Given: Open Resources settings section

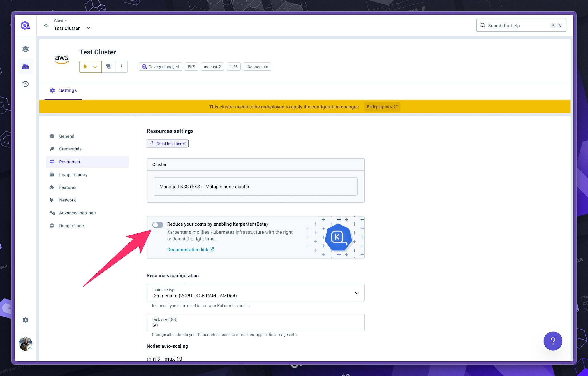Looking at the screenshot, I should pyautogui.click(x=87, y=162).
